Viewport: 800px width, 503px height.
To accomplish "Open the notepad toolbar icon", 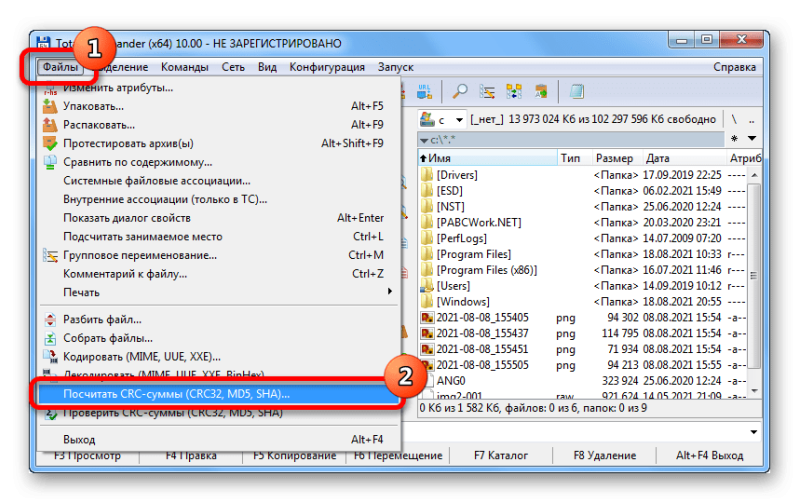I will (577, 92).
